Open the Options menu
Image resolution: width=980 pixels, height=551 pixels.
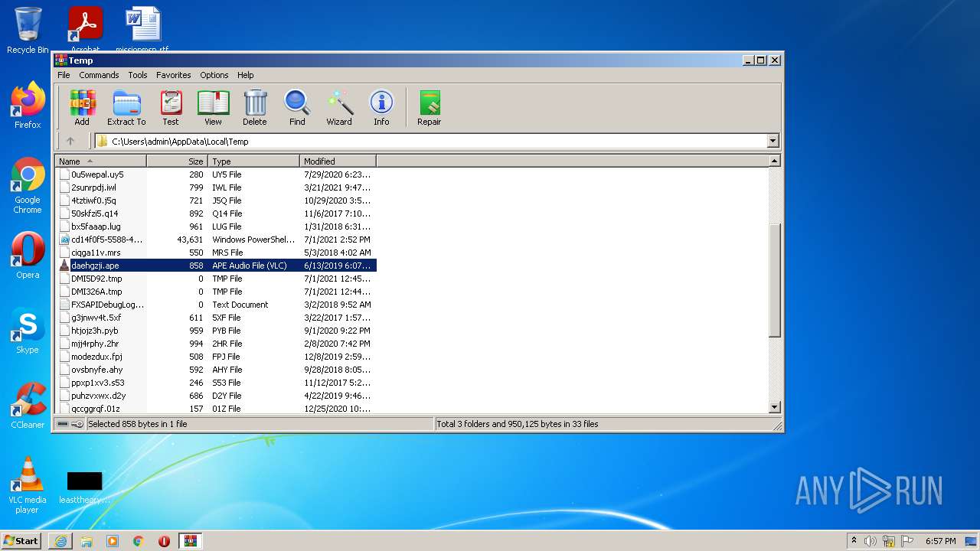point(214,75)
